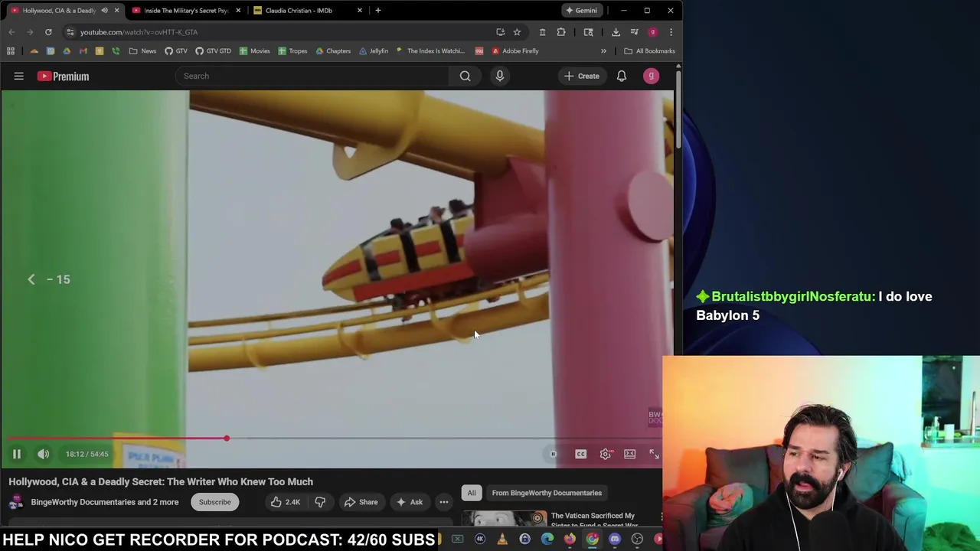Pause the video with the pause button

coord(16,454)
